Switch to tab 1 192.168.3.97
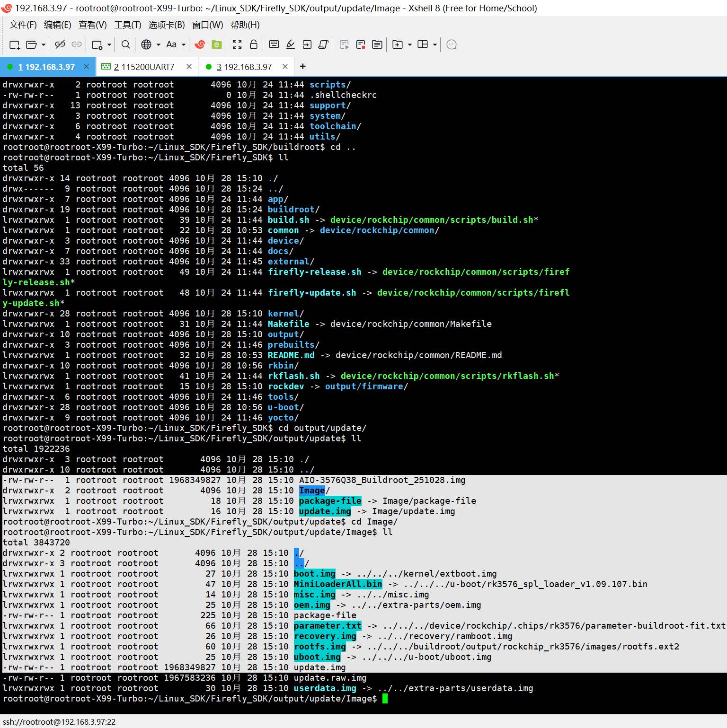This screenshot has height=728, width=727. [x=46, y=67]
